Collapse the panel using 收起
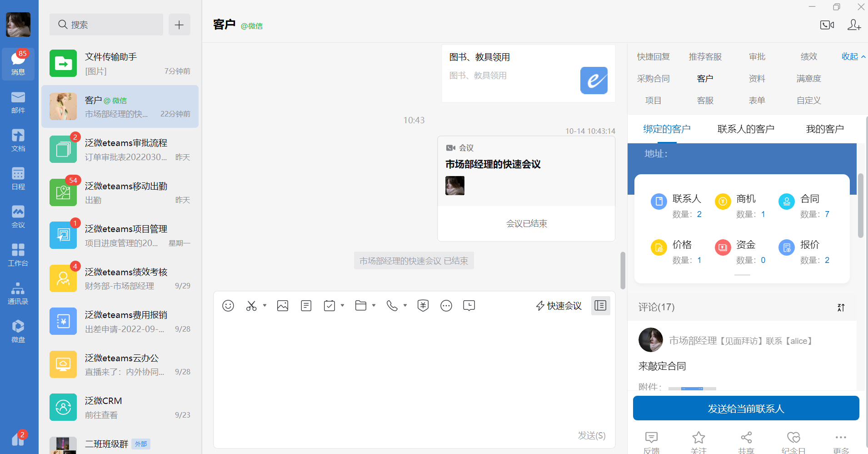 click(853, 56)
